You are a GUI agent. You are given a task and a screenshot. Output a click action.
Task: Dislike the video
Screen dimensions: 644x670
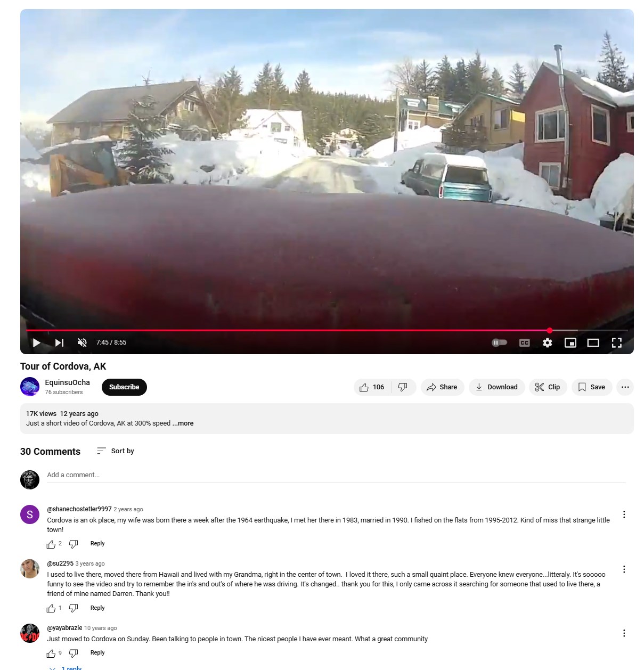pos(403,387)
